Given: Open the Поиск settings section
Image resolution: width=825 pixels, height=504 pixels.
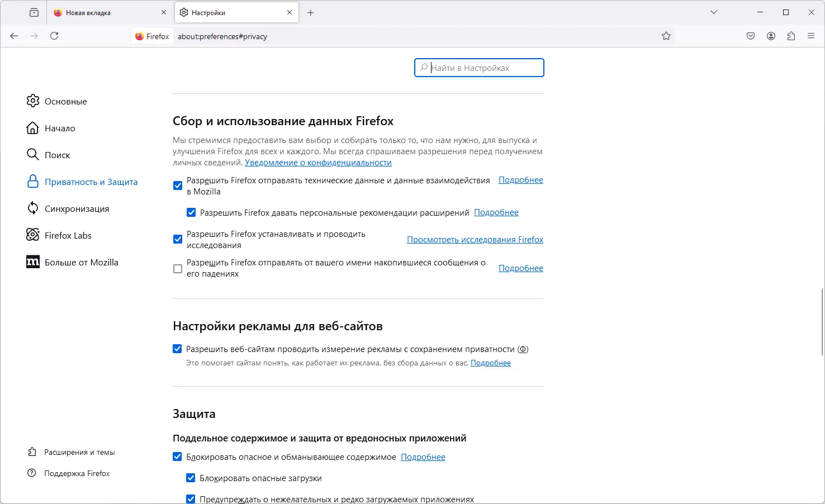Looking at the screenshot, I should 57,155.
